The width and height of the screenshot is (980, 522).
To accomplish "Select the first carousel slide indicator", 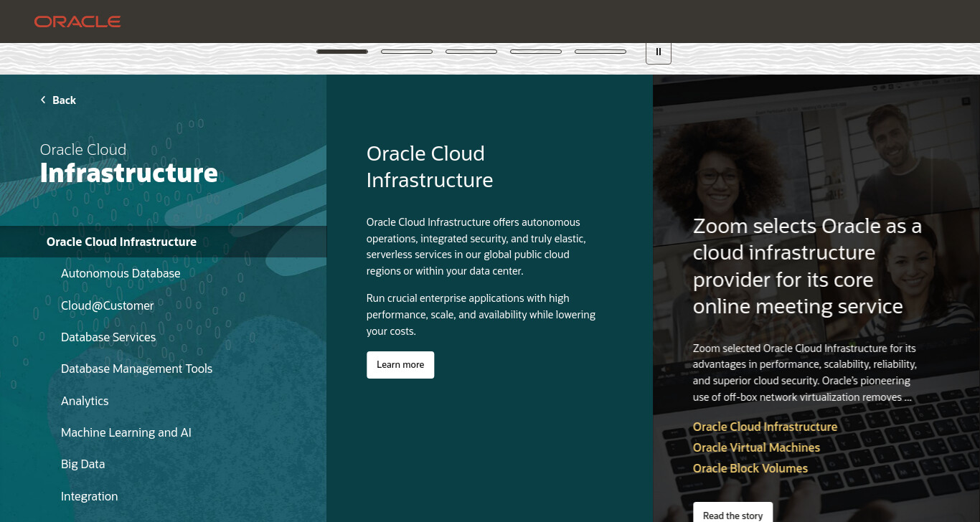I will [342, 52].
